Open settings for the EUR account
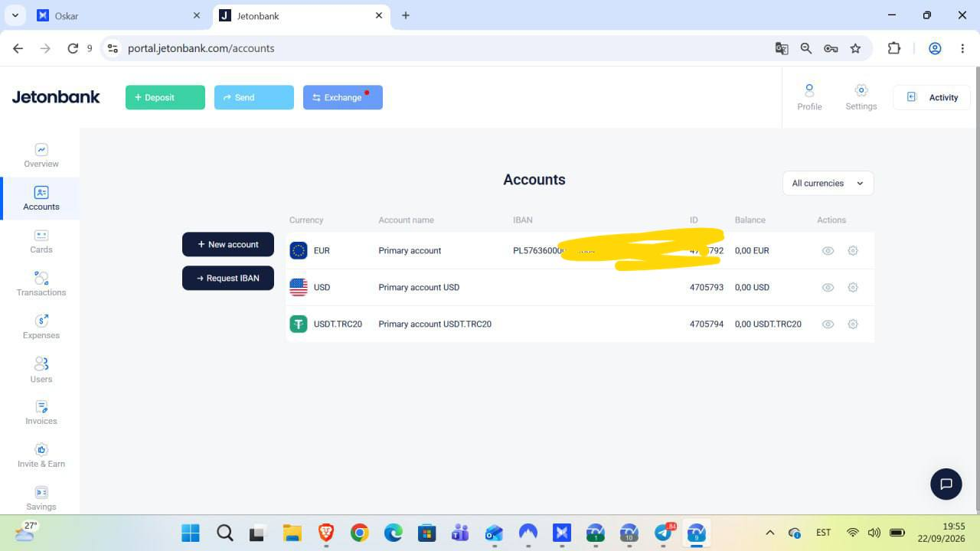The height and width of the screenshot is (551, 980). 853,250
